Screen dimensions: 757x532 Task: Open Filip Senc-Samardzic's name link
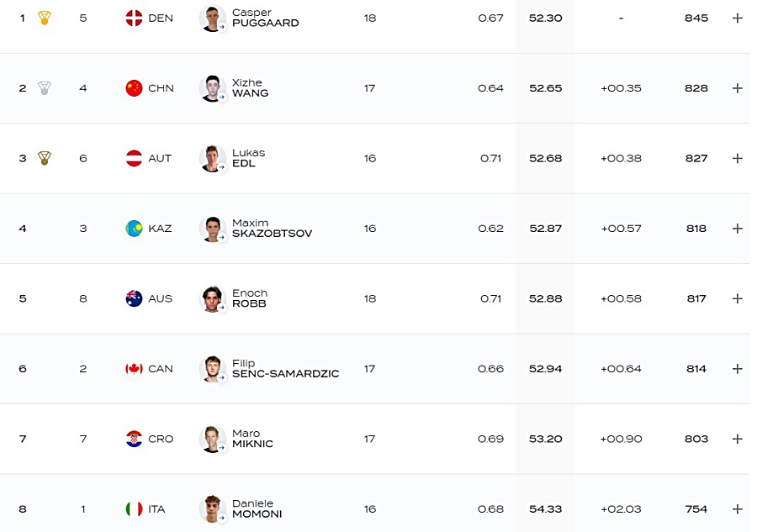click(285, 368)
